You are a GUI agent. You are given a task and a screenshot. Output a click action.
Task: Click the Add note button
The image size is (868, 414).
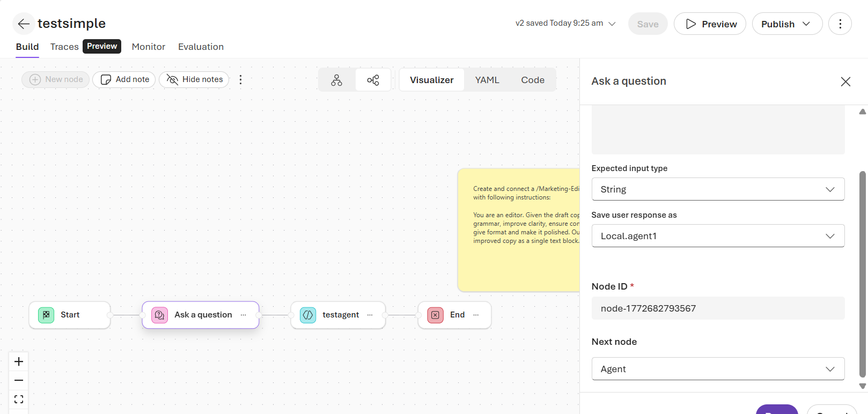(x=124, y=79)
